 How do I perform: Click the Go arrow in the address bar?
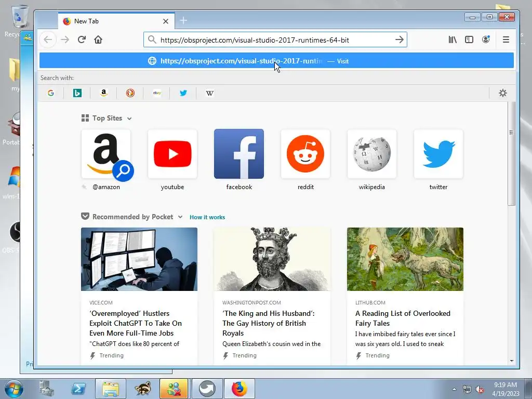[400, 39]
